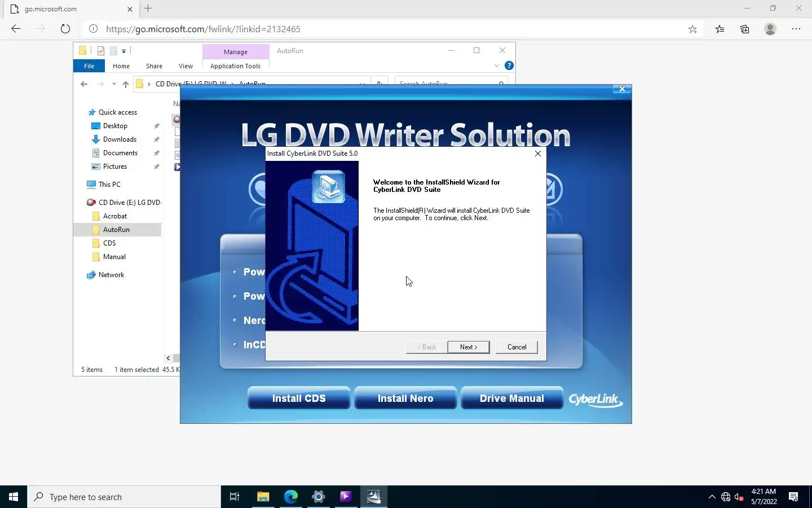Close the go.microsoft.com tab
Screen dimensions: 812x508
tap(130, 9)
